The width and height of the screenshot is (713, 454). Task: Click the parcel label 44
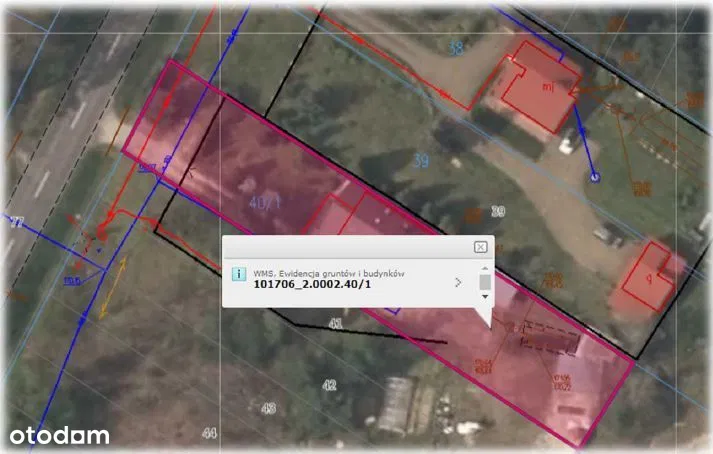[x=208, y=432]
